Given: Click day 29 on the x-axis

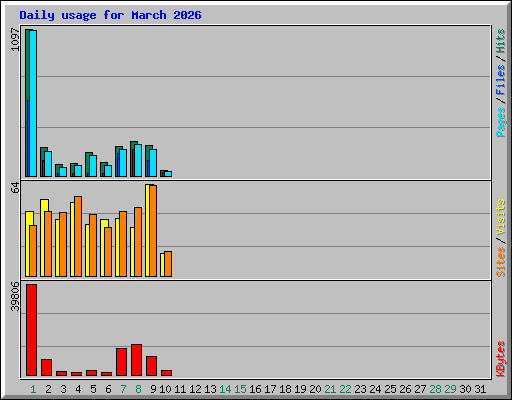Looking at the screenshot, I should click(450, 389).
